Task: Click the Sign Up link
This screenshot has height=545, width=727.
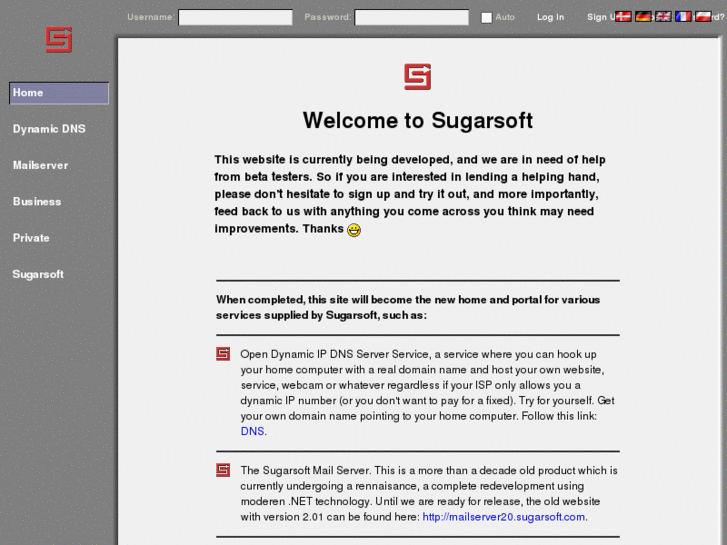Action: click(x=601, y=17)
